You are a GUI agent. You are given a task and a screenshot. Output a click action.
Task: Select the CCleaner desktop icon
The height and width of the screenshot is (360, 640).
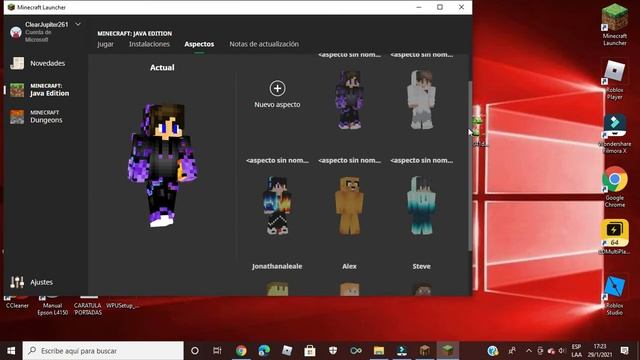17,303
